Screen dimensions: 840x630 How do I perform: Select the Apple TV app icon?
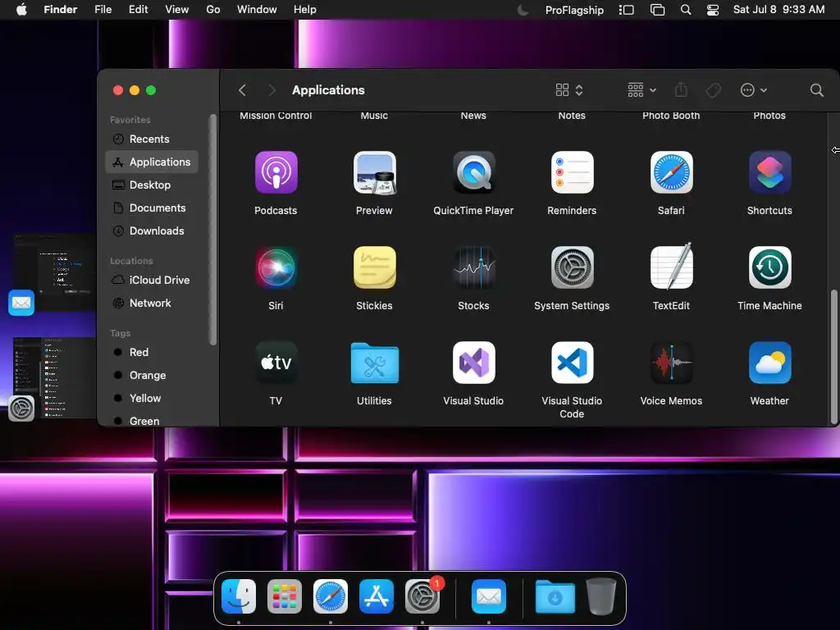276,363
